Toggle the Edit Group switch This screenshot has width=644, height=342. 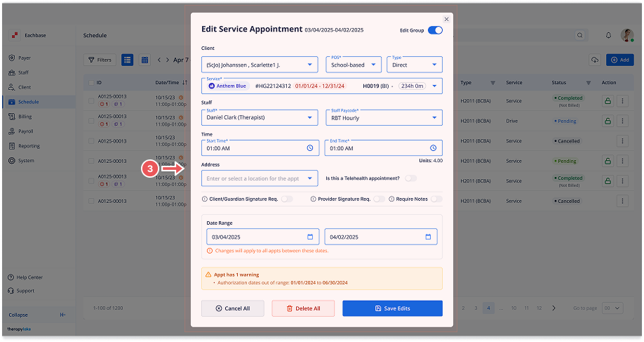click(x=435, y=30)
